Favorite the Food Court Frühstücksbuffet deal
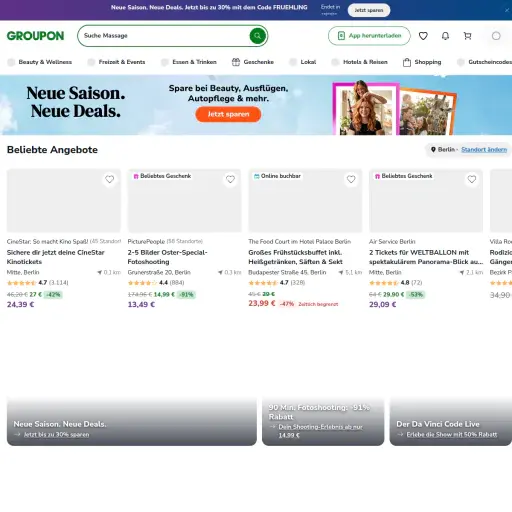This screenshot has width=512, height=512. [x=351, y=179]
